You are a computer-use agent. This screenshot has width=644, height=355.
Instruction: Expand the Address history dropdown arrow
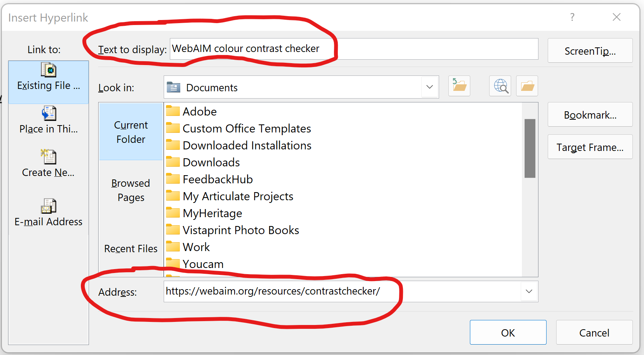(x=529, y=291)
